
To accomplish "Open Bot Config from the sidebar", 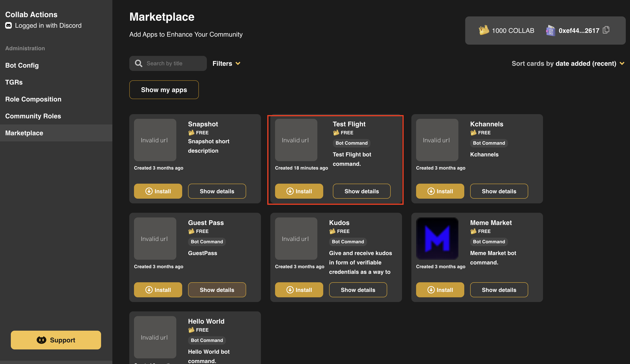I will pyautogui.click(x=22, y=65).
